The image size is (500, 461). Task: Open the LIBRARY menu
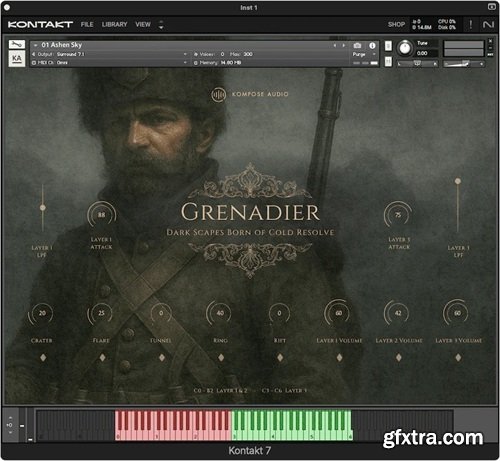(114, 24)
